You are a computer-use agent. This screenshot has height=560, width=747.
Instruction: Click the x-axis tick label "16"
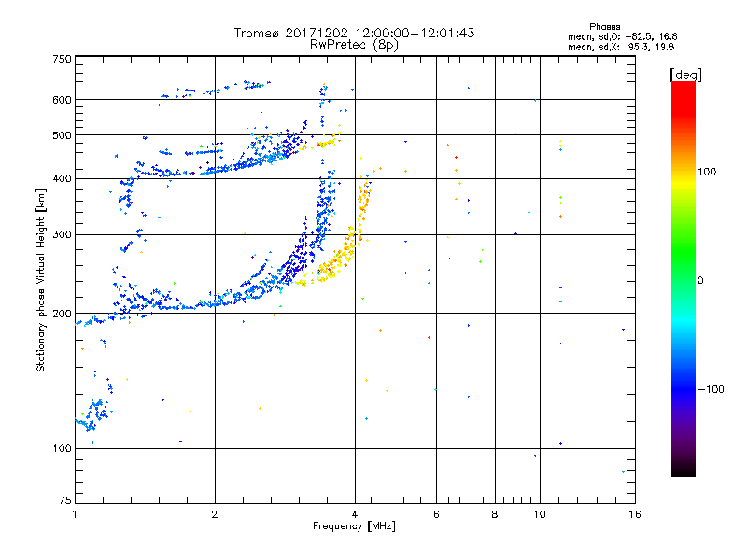point(635,514)
